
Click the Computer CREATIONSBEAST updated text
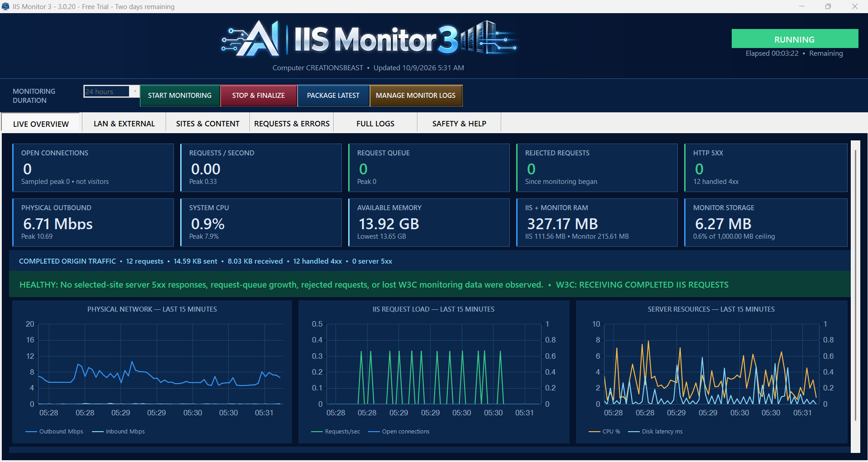point(368,68)
